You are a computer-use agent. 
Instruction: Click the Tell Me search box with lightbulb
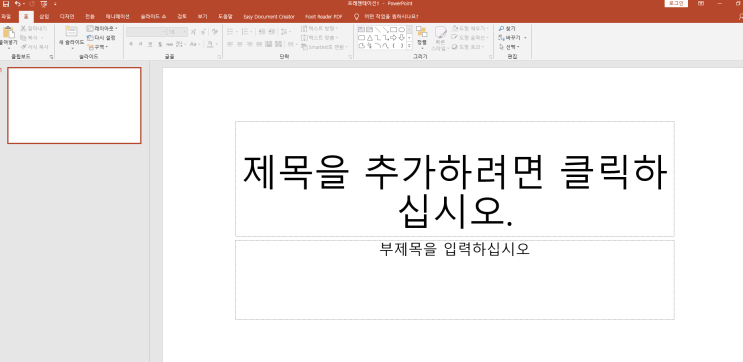point(386,17)
